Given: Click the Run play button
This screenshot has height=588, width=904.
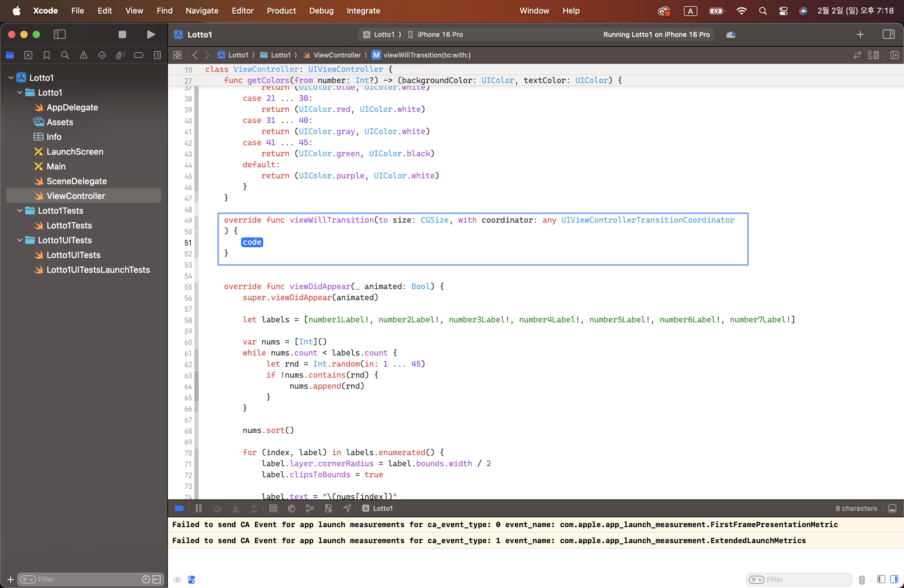Looking at the screenshot, I should pos(151,34).
